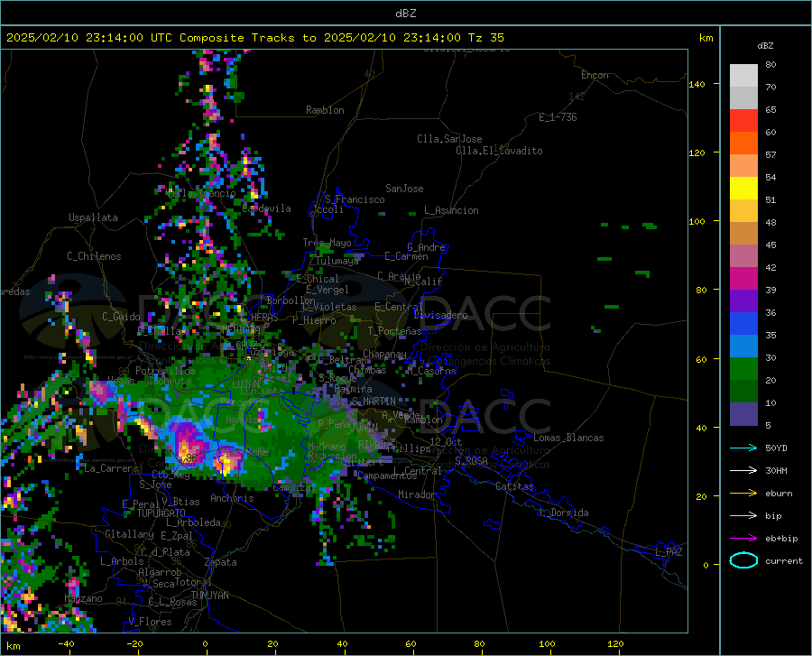Click the S_MARTIN map label
This screenshot has width=812, height=656.
[374, 402]
